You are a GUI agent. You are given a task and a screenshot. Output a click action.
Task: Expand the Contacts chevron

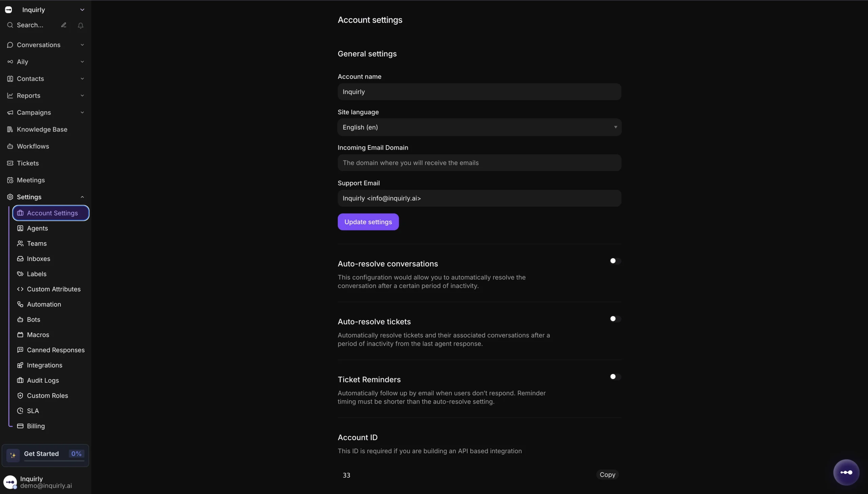[82, 79]
